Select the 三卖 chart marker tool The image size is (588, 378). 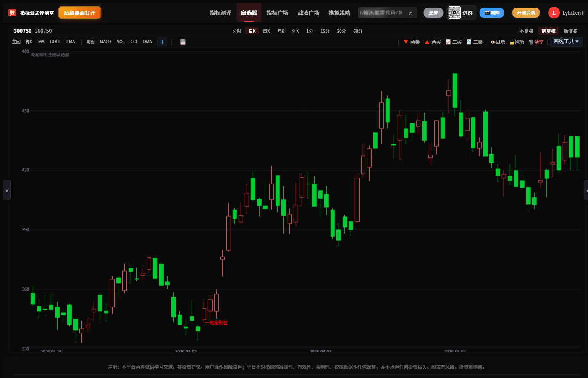click(x=475, y=42)
